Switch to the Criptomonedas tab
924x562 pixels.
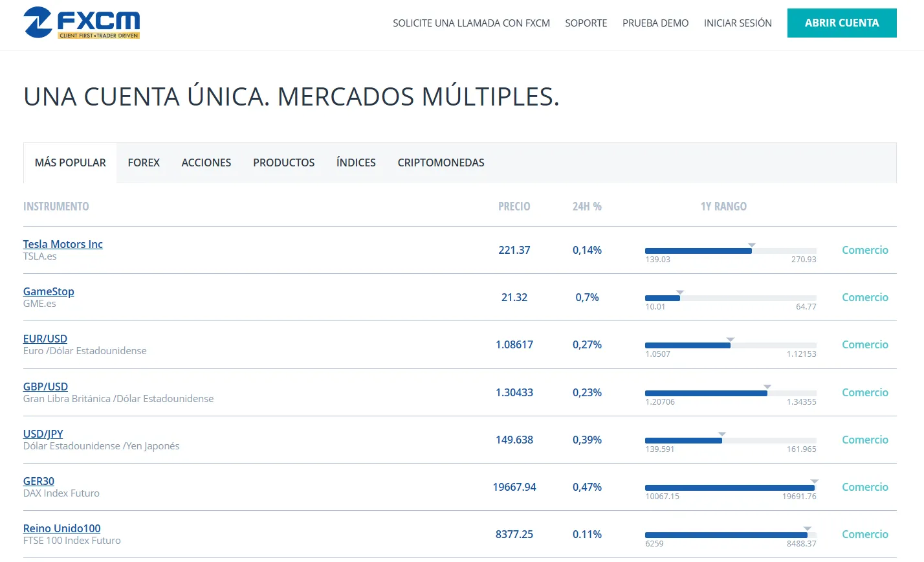coord(441,163)
